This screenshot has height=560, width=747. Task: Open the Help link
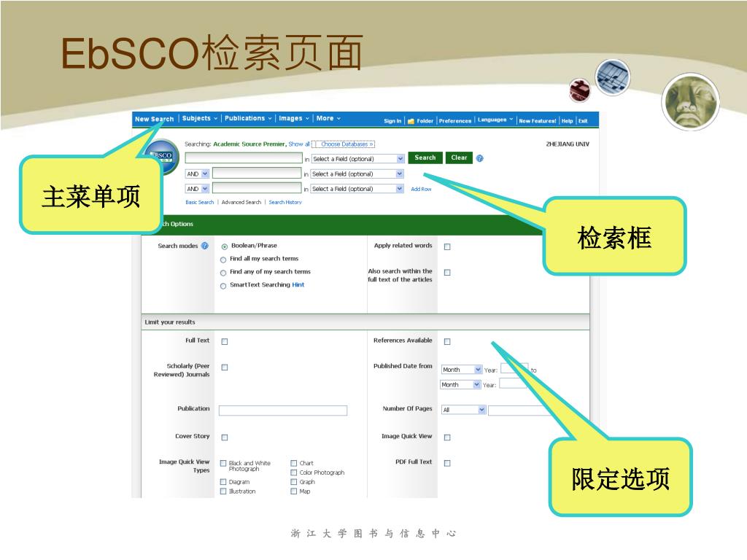click(x=567, y=121)
